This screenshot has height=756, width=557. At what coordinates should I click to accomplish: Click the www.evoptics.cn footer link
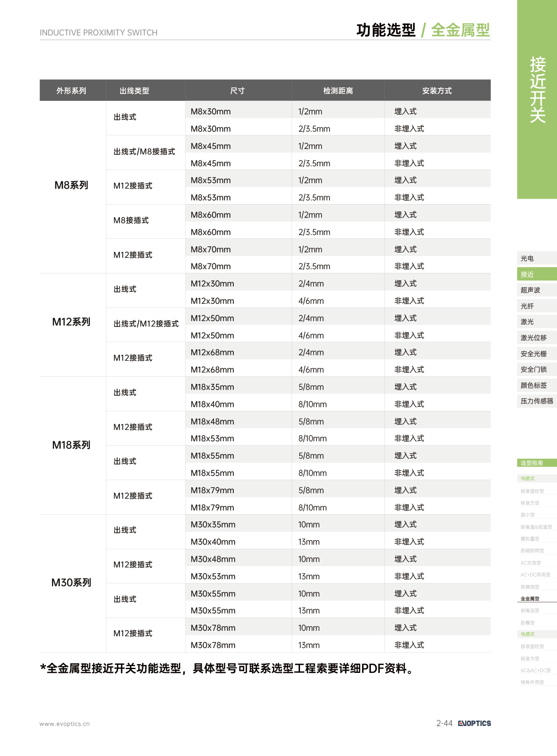click(65, 724)
